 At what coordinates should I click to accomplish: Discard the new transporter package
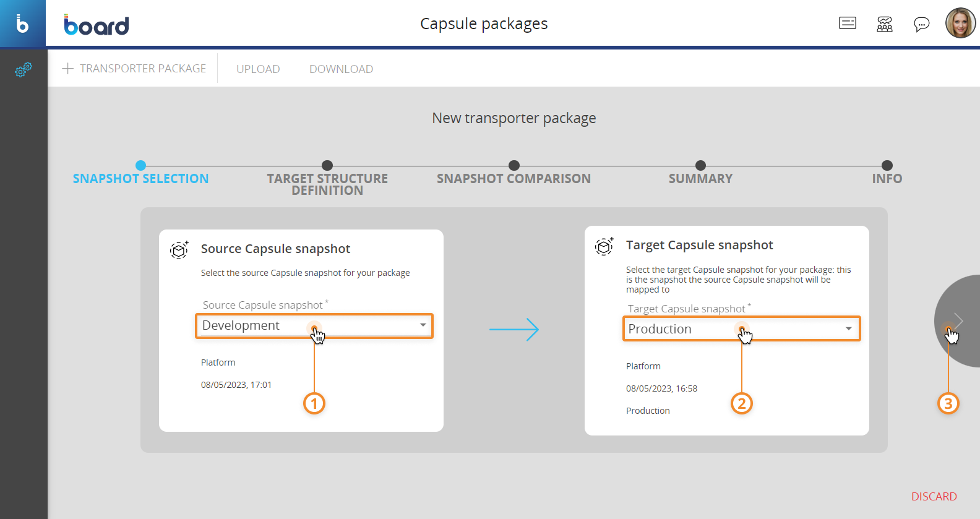tap(934, 497)
